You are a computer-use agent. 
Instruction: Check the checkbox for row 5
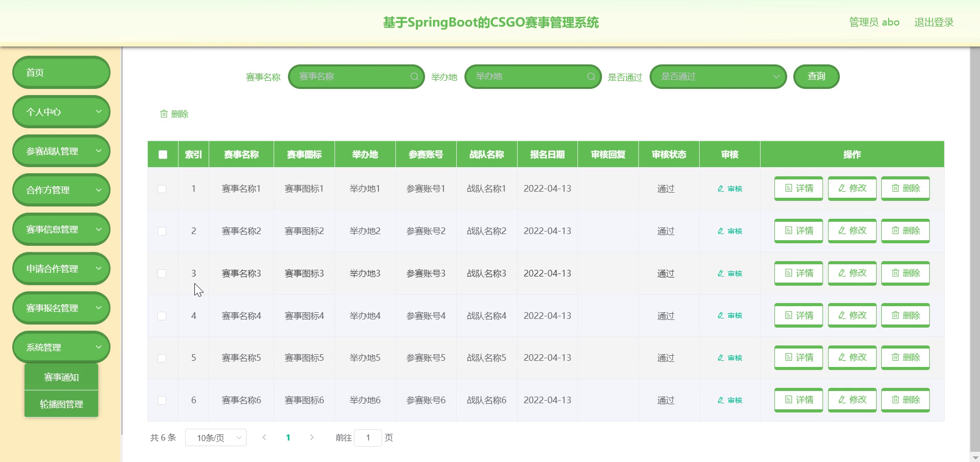(162, 358)
